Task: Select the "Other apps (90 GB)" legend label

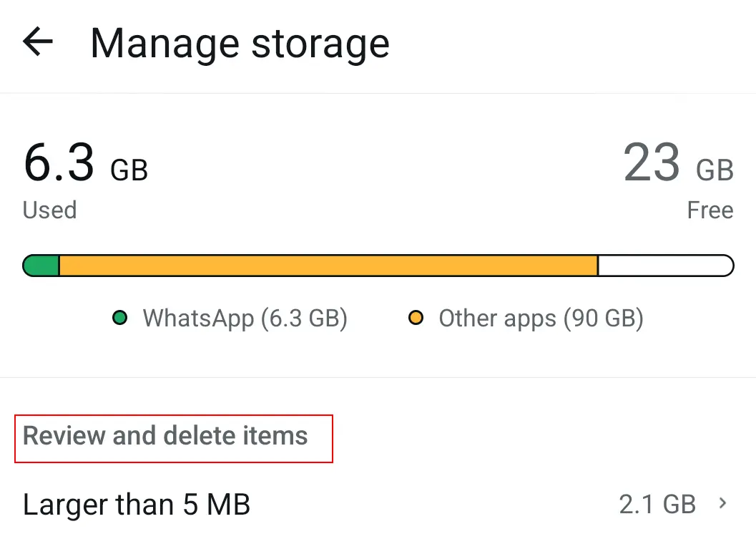Action: click(x=541, y=318)
